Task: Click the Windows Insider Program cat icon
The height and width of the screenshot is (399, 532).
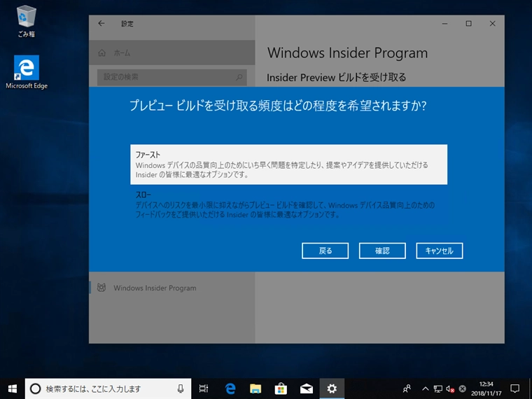Action: (101, 288)
